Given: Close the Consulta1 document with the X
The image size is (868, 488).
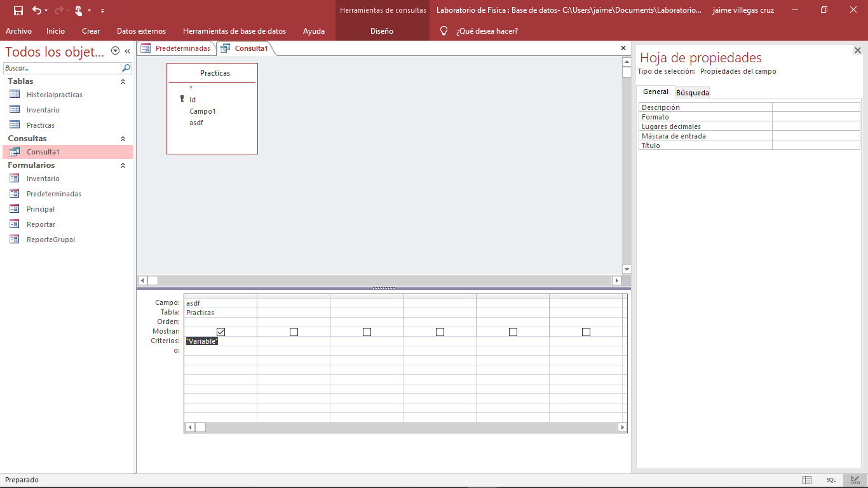Looking at the screenshot, I should [x=623, y=48].
